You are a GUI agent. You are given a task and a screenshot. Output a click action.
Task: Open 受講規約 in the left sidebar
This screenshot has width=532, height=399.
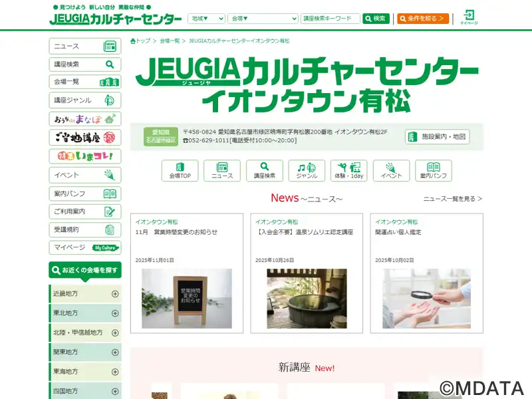(x=85, y=229)
